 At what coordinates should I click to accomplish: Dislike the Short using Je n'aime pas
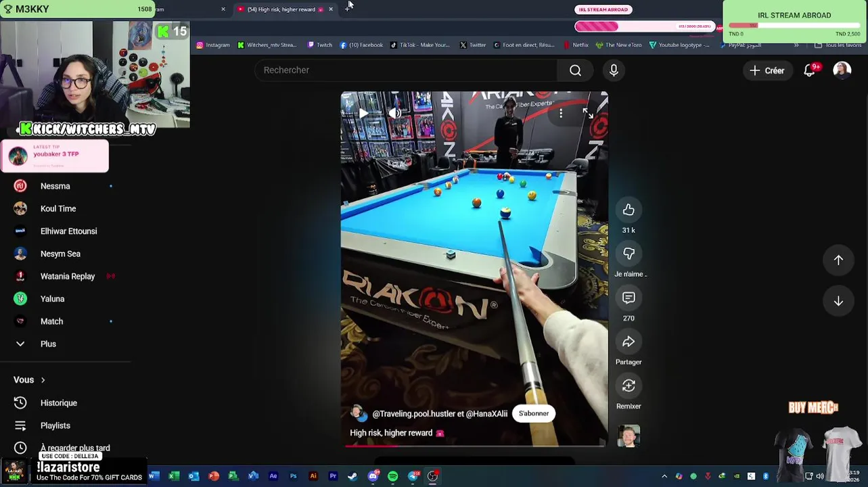(x=629, y=254)
